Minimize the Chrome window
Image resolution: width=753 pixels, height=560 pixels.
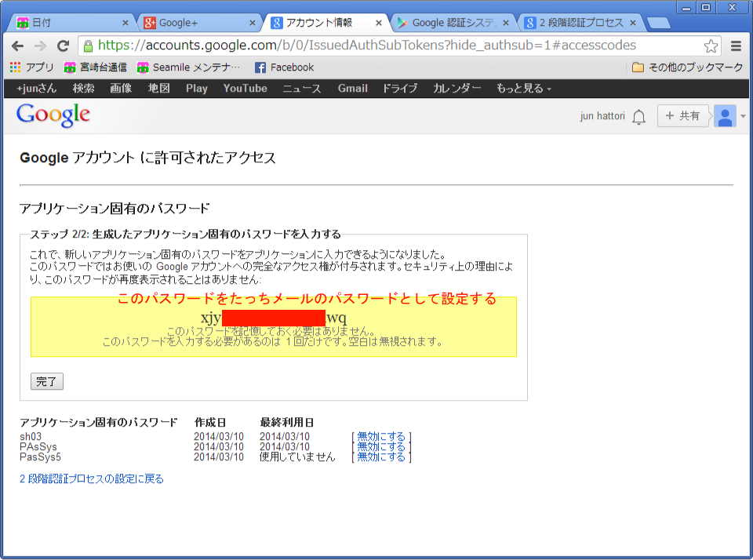tap(686, 8)
